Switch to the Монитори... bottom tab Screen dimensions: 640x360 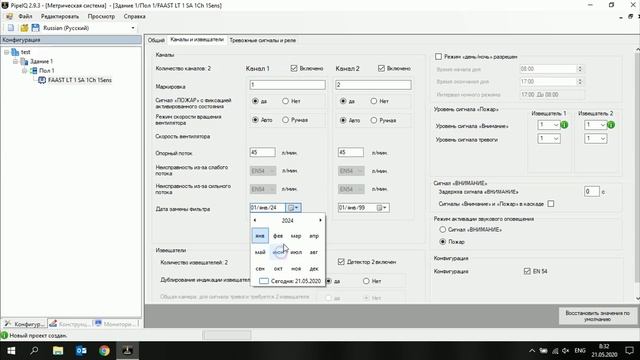pyautogui.click(x=116, y=324)
